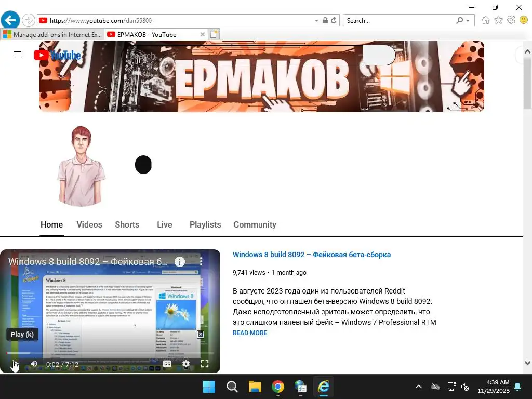Screen dimensions: 532x399
Task: Click the ЕРМАКОВ channel banner
Action: tap(262, 76)
